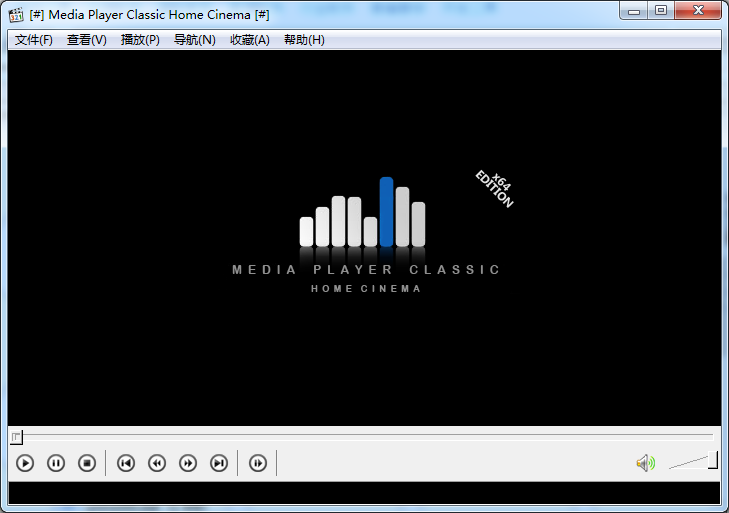This screenshot has height=513, width=729.
Task: Open the 文件(F) menu
Action: [x=34, y=40]
